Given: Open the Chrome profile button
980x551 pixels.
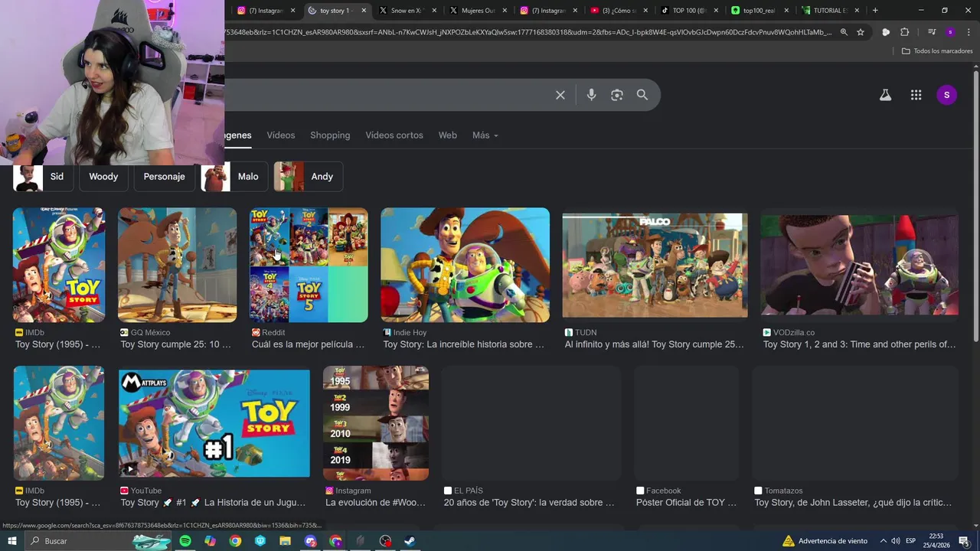Looking at the screenshot, I should click(x=950, y=32).
